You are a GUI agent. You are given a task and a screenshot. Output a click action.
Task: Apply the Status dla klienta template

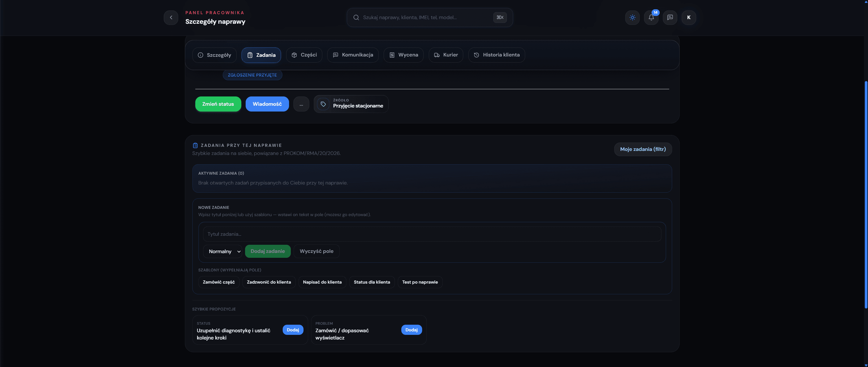[x=372, y=282]
